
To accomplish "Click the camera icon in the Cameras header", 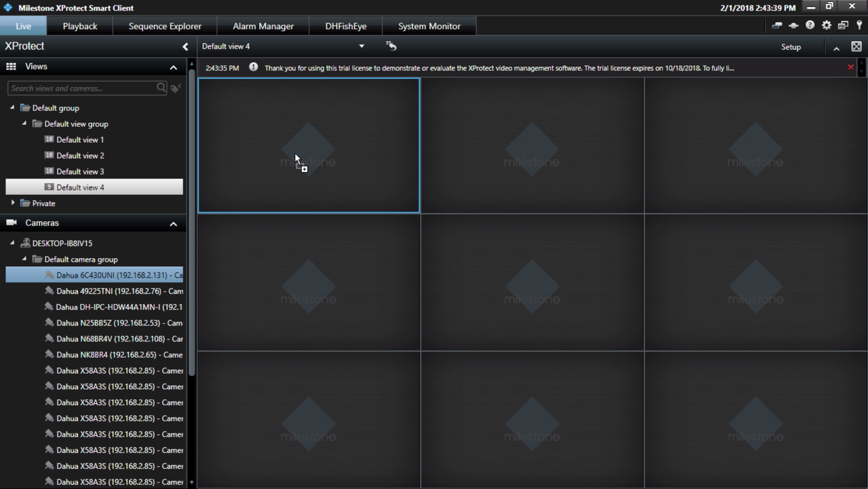I will tap(11, 223).
